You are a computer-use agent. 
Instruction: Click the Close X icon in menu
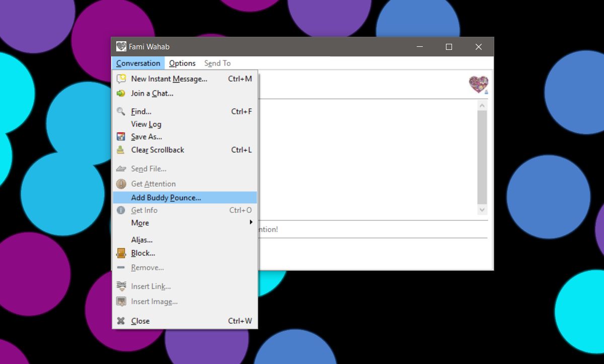[x=121, y=321]
